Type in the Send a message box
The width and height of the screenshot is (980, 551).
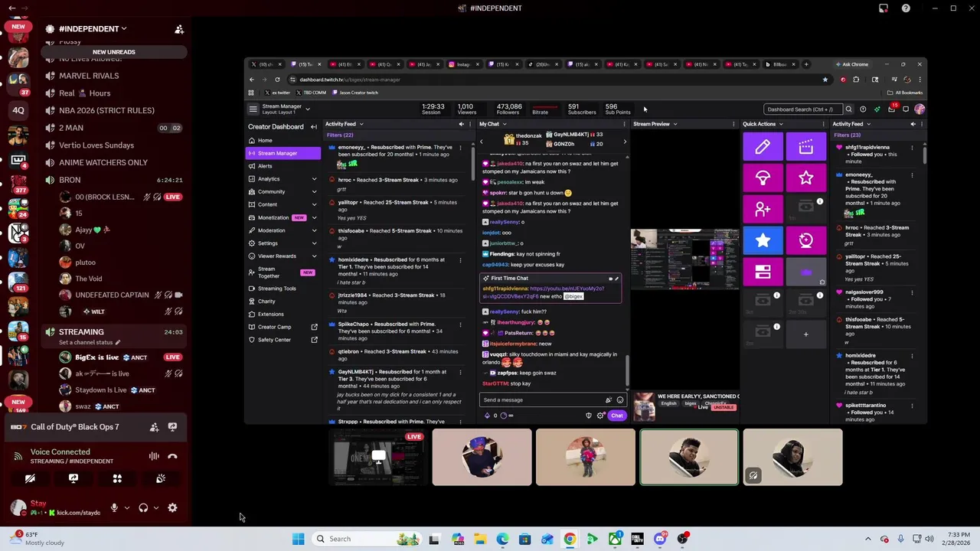coord(553,399)
